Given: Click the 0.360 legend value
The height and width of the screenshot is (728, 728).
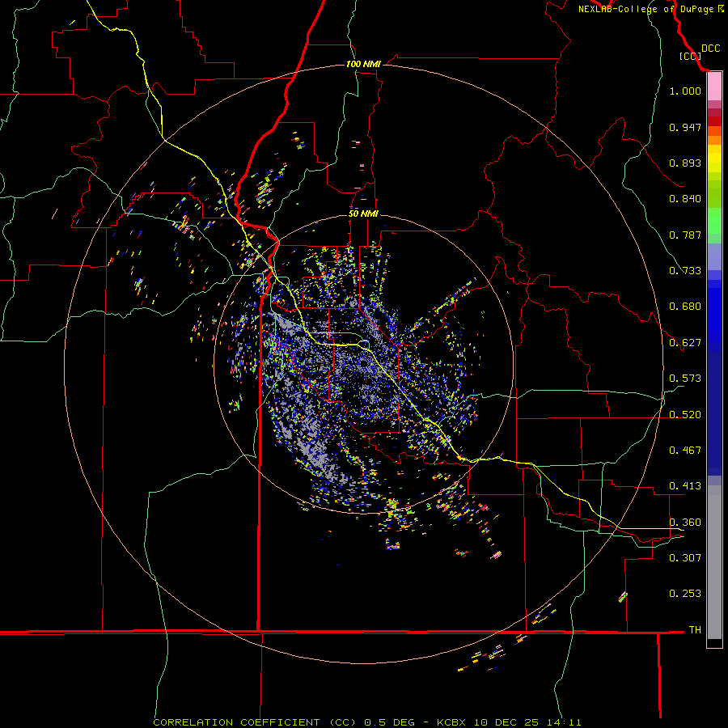Looking at the screenshot, I should (x=685, y=523).
